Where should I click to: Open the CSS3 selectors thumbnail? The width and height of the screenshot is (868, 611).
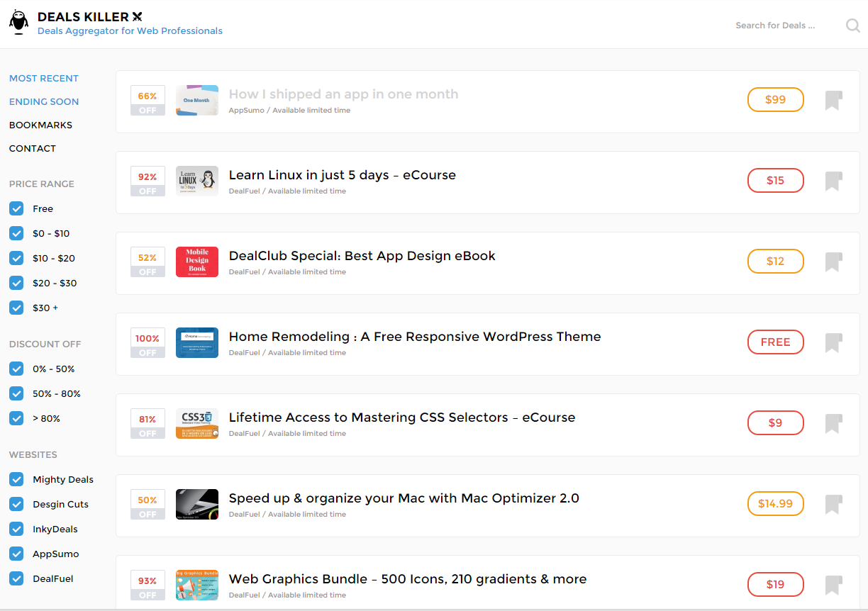point(197,423)
